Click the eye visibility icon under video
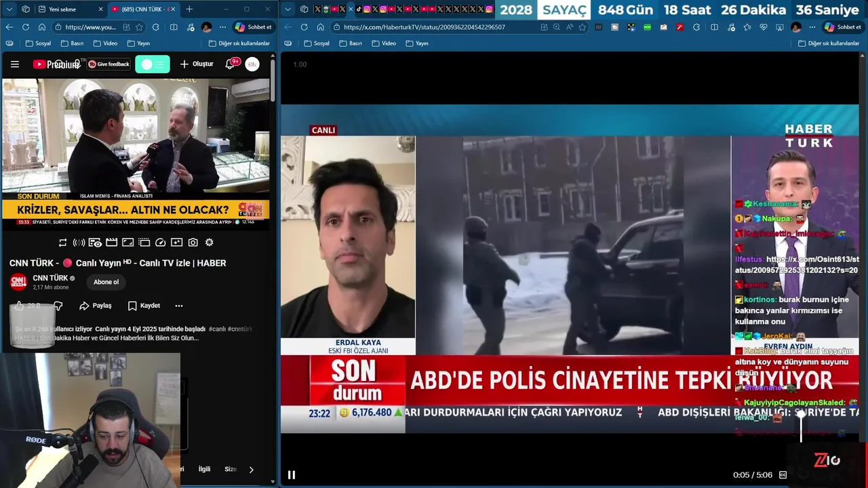The height and width of the screenshot is (488, 868). (95, 243)
